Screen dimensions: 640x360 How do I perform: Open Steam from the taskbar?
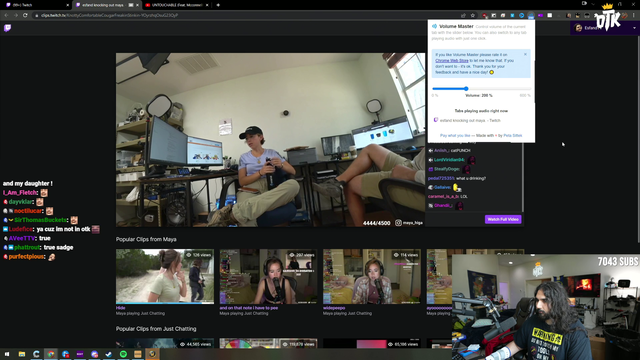tap(109, 354)
